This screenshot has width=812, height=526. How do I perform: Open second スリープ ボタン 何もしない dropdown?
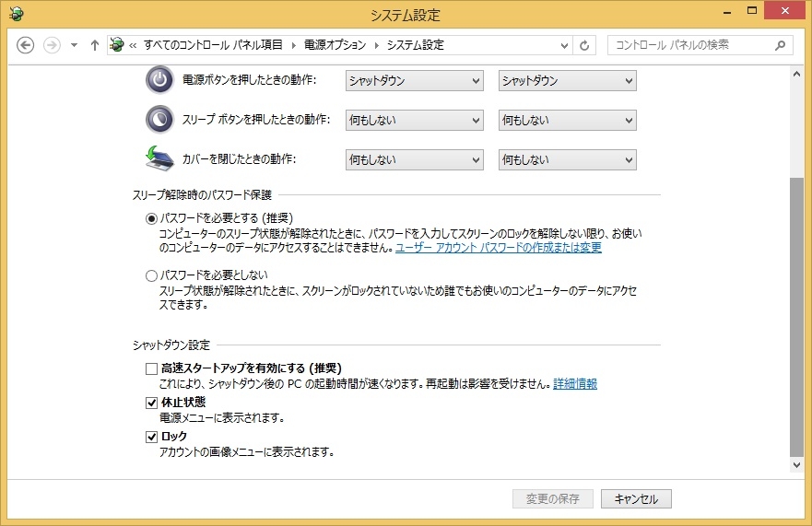568,120
